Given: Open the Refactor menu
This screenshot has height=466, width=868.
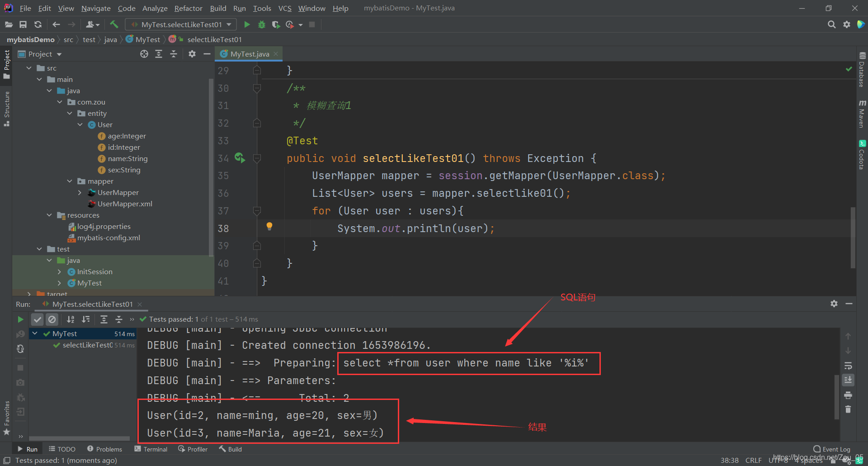Looking at the screenshot, I should tap(188, 8).
